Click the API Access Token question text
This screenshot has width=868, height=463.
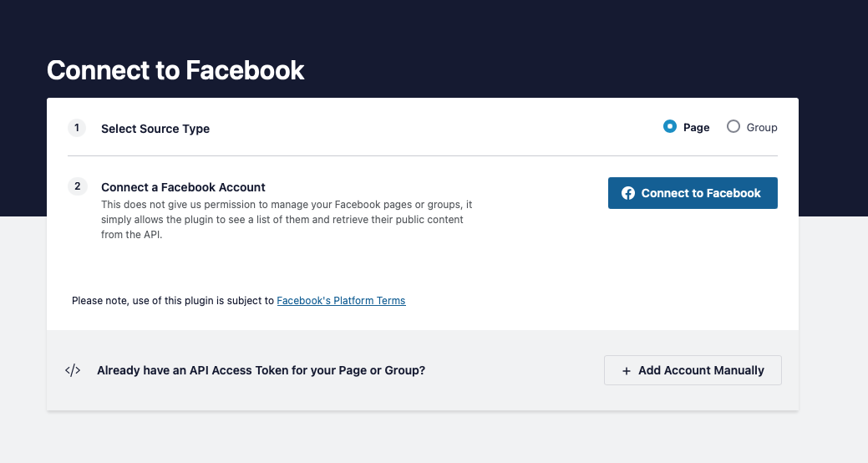(261, 370)
